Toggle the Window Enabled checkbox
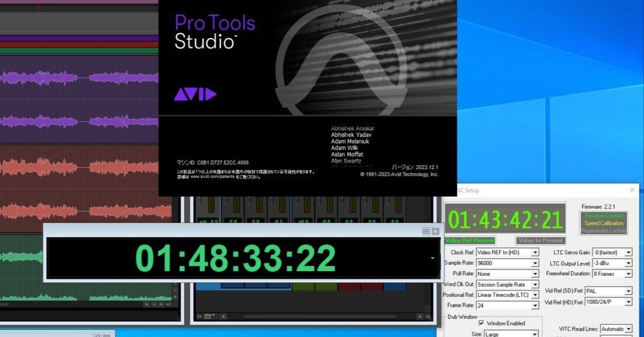This screenshot has width=644, height=337. click(x=481, y=323)
